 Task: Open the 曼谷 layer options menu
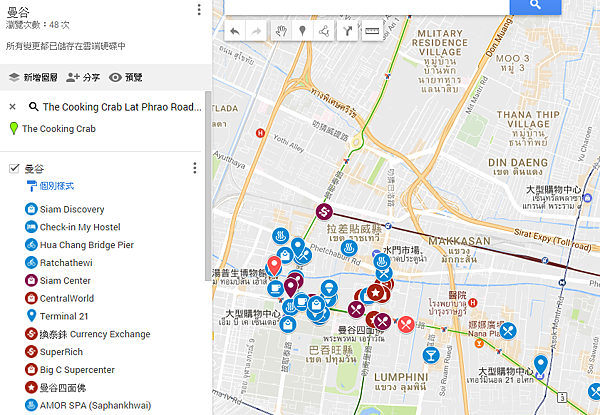(x=195, y=168)
